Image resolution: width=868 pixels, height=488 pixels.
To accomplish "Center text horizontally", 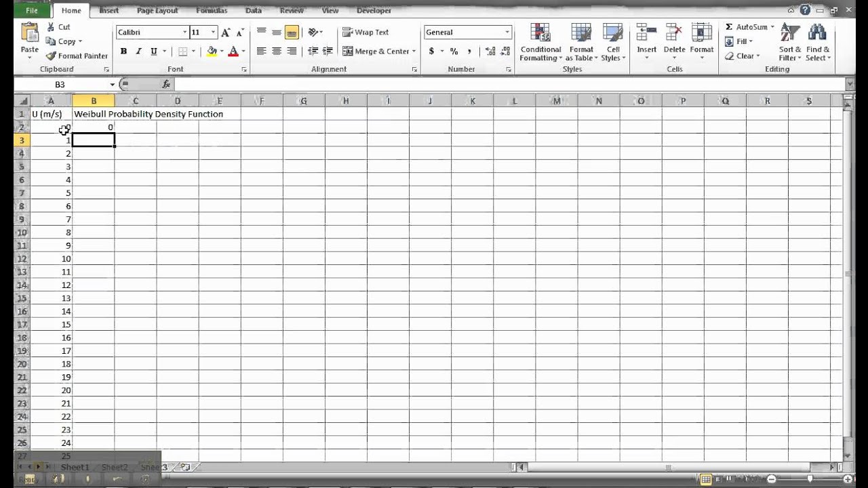I will (277, 52).
